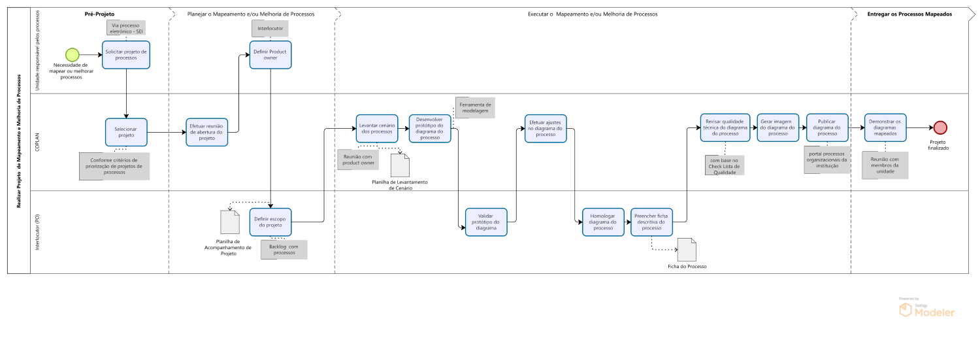Screen dimensions: 980x353
Task: Select the Desenvolver protótipo do diagrama task
Action: tap(431, 129)
